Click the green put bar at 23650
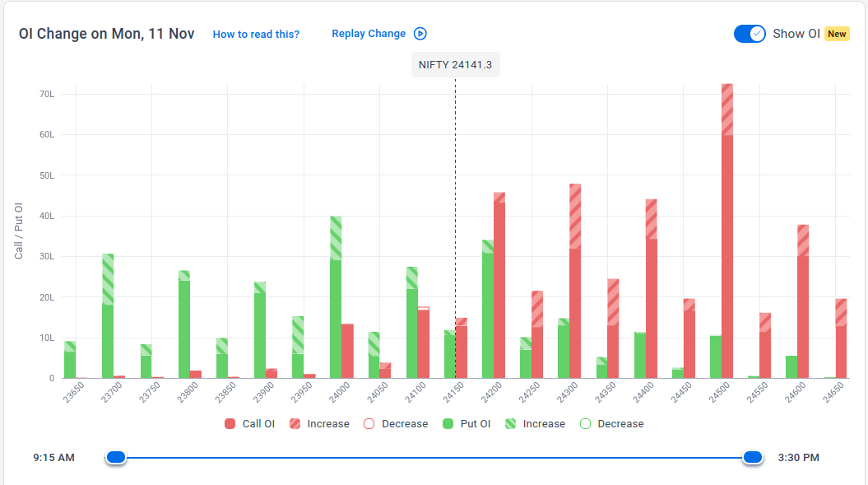This screenshot has width=868, height=485. tap(70, 360)
